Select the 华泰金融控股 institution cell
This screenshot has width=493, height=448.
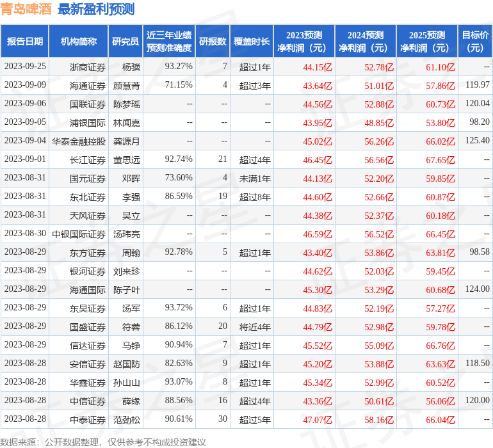[x=79, y=141]
